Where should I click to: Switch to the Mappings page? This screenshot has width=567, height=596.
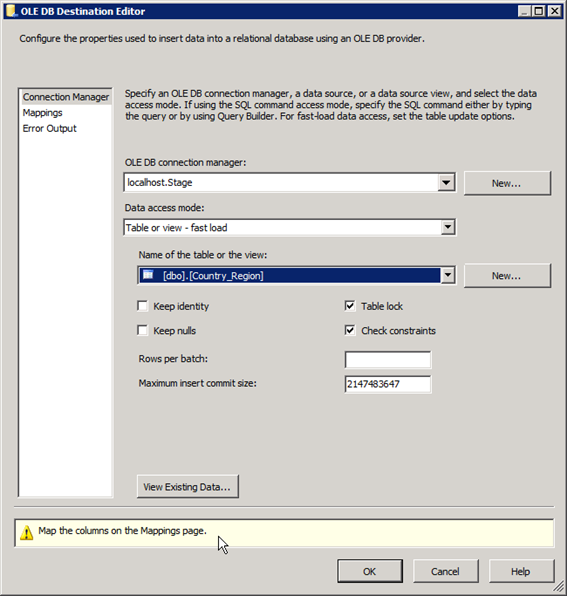pyautogui.click(x=43, y=113)
